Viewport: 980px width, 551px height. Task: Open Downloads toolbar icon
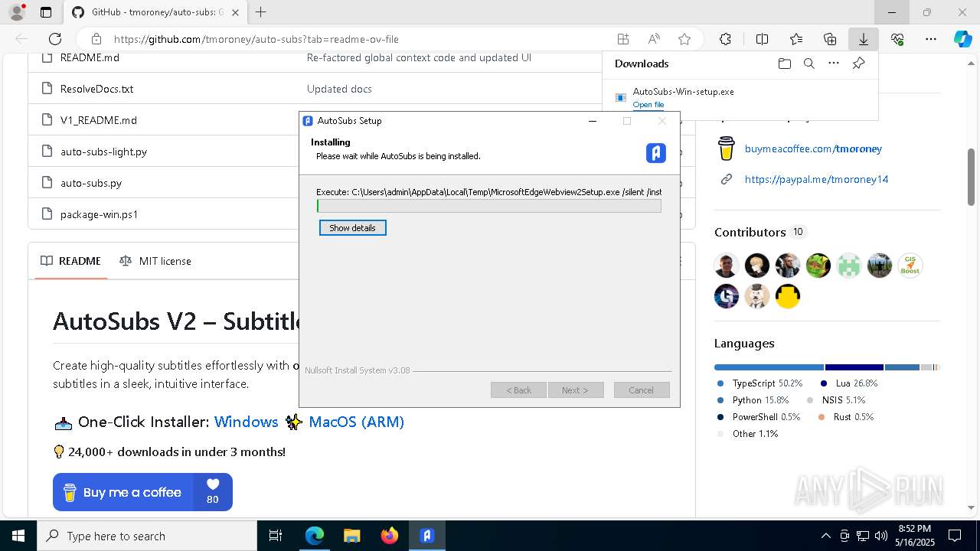863,39
